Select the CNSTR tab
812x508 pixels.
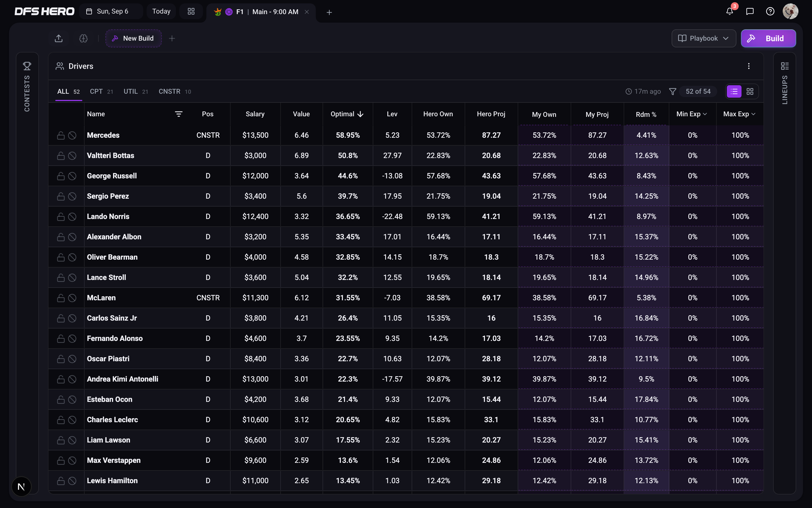175,91
